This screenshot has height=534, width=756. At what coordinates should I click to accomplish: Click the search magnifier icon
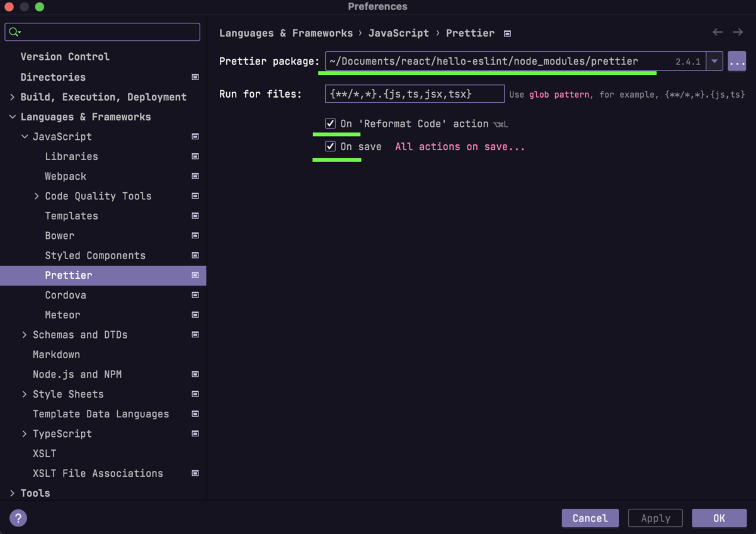pos(14,32)
